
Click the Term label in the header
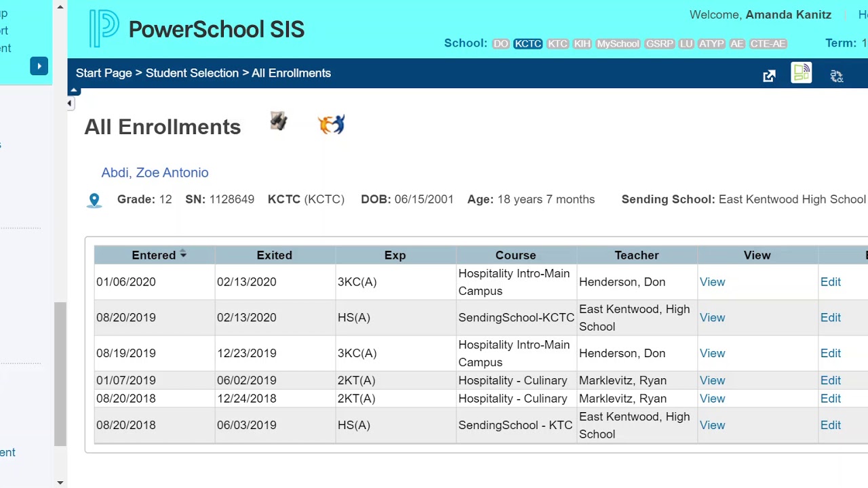[x=841, y=43]
